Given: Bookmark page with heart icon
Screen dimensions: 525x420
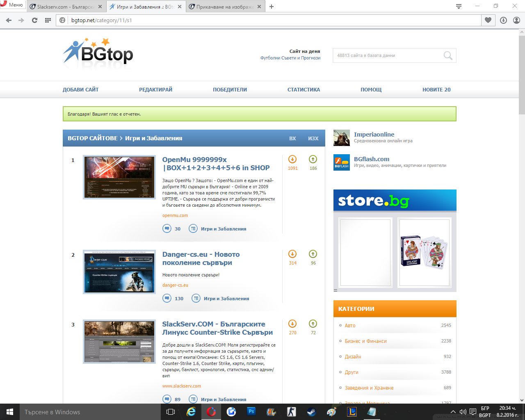Looking at the screenshot, I should pyautogui.click(x=488, y=20).
